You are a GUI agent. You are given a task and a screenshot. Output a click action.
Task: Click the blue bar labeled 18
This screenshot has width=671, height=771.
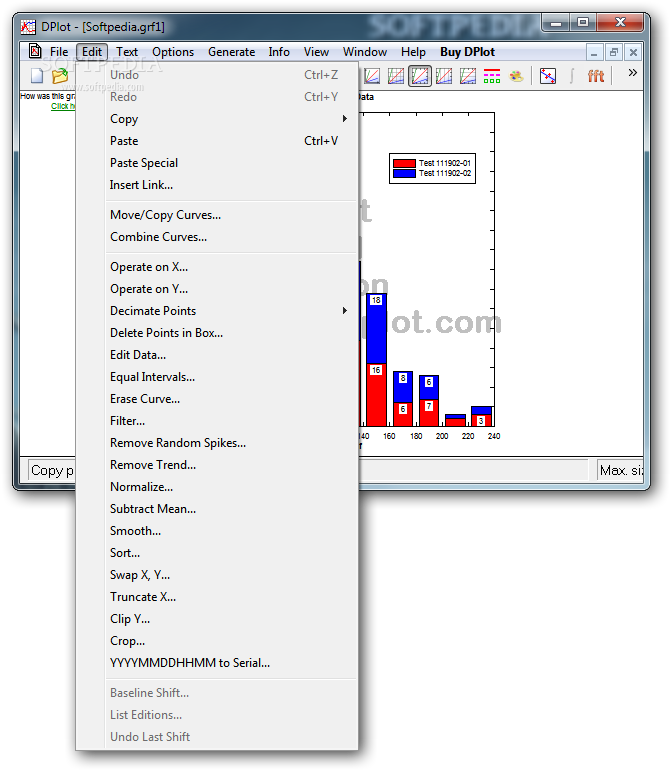click(x=377, y=328)
